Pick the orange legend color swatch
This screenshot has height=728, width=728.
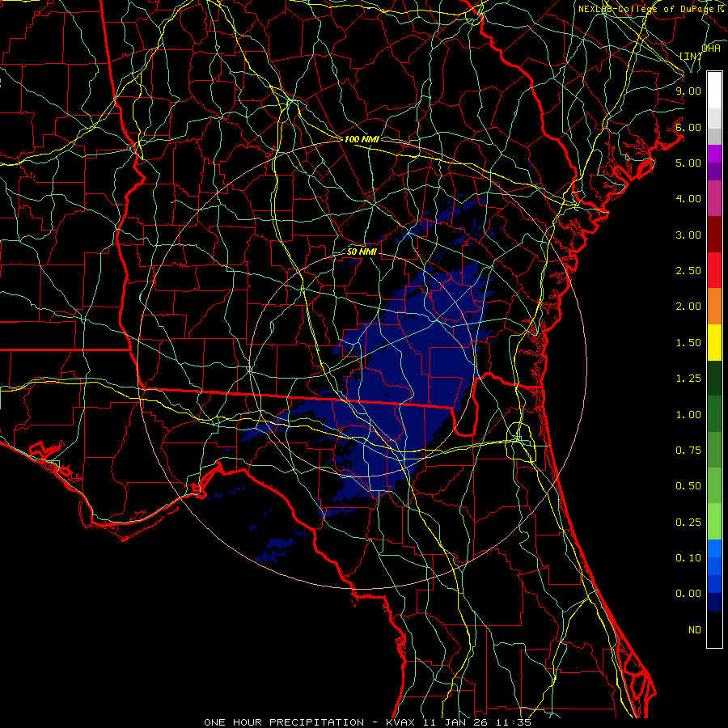pyautogui.click(x=714, y=307)
